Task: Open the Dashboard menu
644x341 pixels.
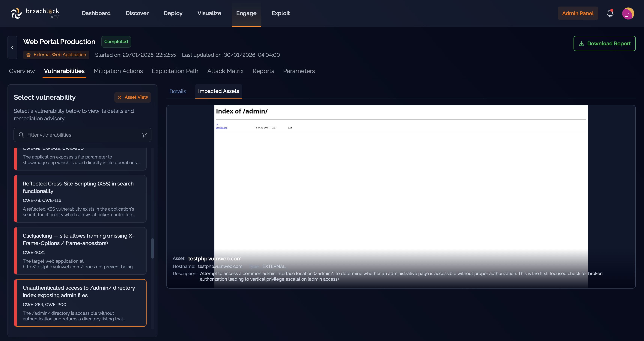Action: pos(96,13)
